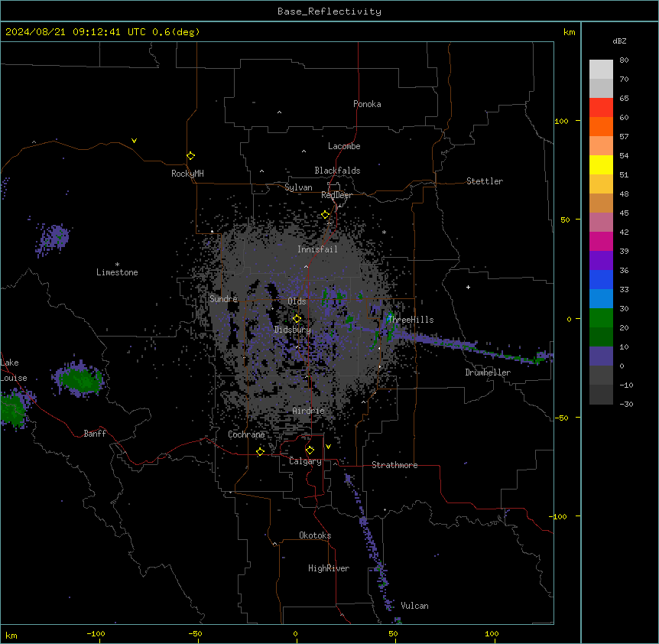
Task: Click the light gray 80 dBZ legend swatch
Action: pos(601,69)
